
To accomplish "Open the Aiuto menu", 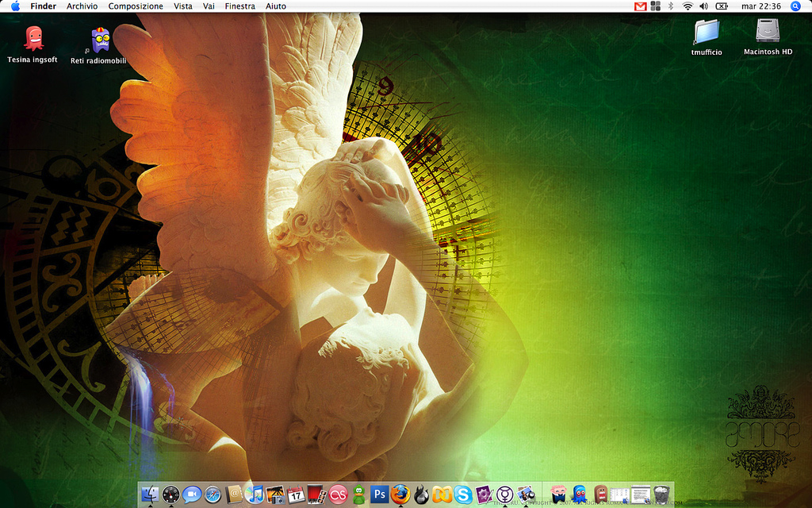I will point(275,6).
